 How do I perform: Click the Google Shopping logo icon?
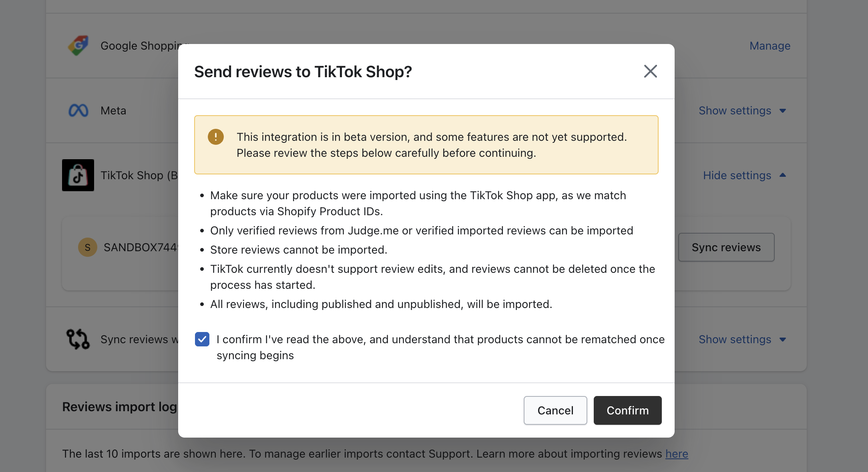point(78,46)
